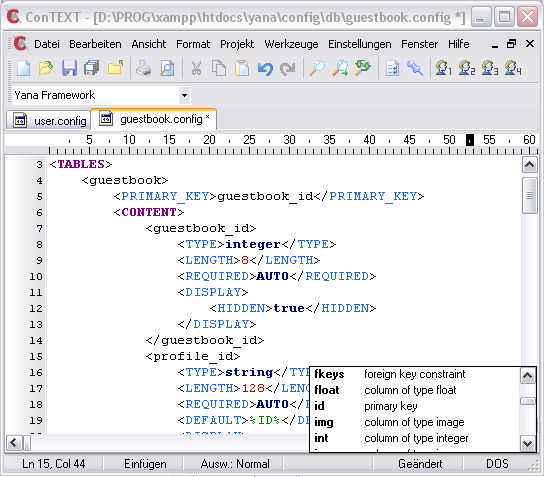Run user command 4 icon
The image size is (544, 477).
point(513,68)
